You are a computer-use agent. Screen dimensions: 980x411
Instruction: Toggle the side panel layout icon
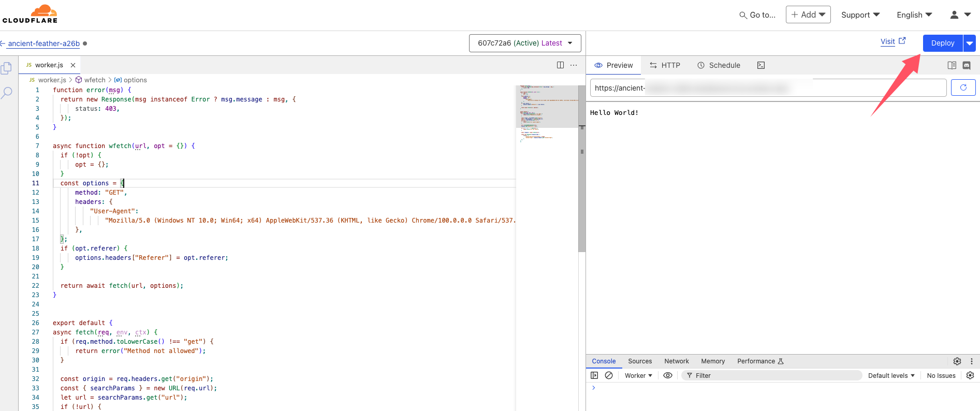click(x=952, y=65)
